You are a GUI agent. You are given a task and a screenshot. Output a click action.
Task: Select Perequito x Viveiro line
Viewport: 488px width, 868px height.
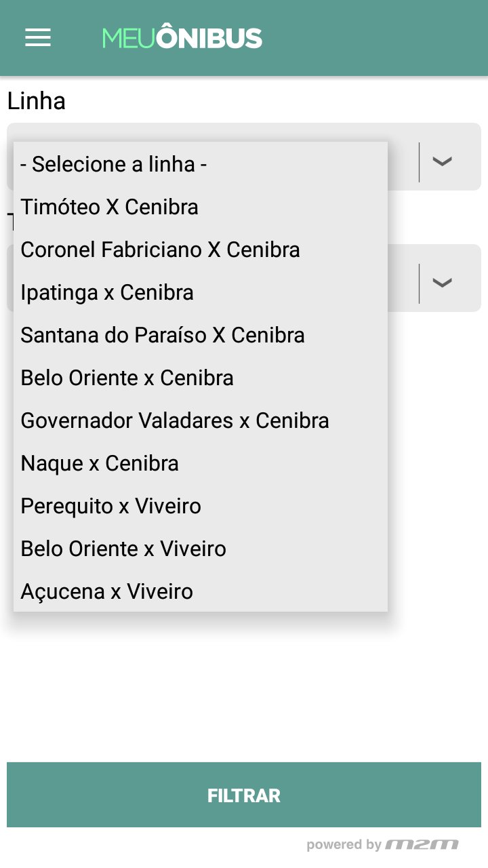point(110,506)
